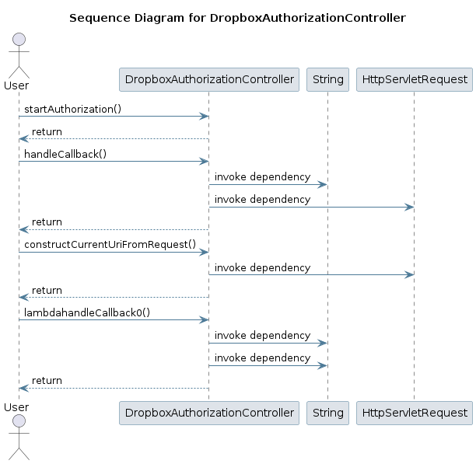Viewport: 476px width, 464px height.
Task: Click the bottom String participant box
Action: [x=328, y=413]
